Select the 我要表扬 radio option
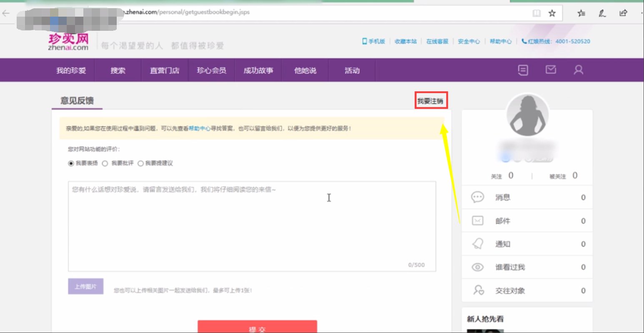The width and height of the screenshot is (644, 333). click(70, 163)
